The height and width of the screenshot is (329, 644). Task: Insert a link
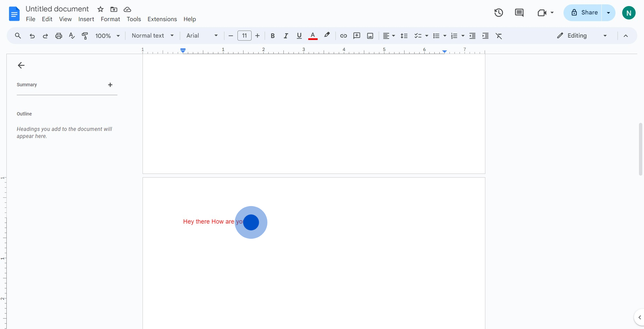click(343, 36)
